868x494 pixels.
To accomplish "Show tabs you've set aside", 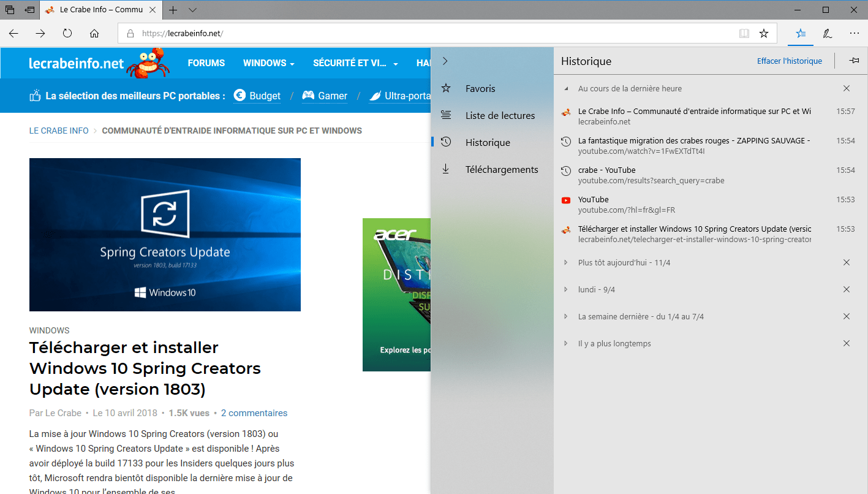I will pyautogui.click(x=10, y=10).
